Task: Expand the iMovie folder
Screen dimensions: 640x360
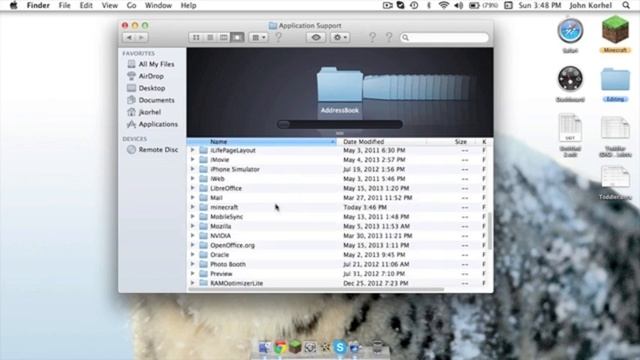Action: click(193, 160)
